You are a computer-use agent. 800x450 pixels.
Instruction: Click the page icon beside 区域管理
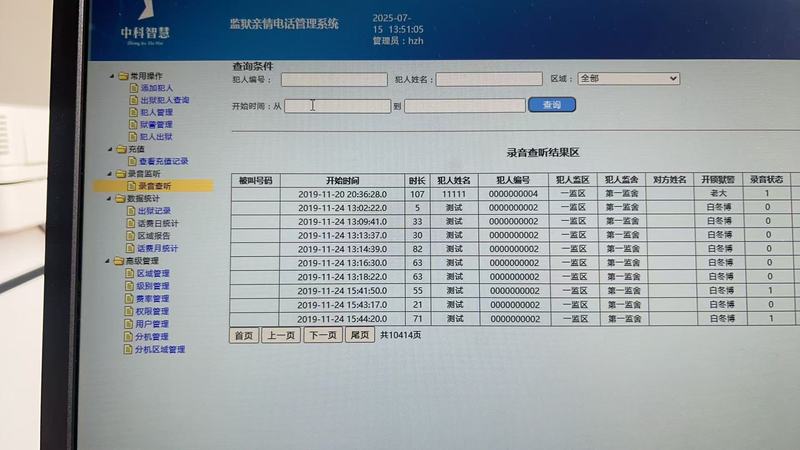(x=130, y=273)
